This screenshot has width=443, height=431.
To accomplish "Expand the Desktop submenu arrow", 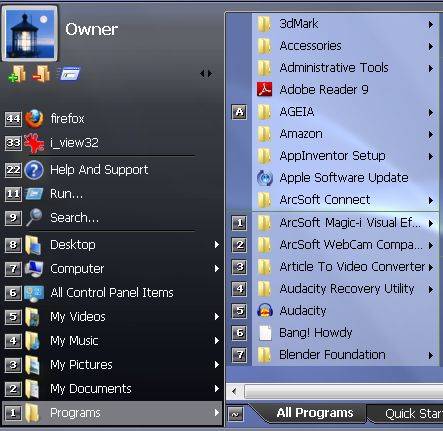I will coord(217,245).
